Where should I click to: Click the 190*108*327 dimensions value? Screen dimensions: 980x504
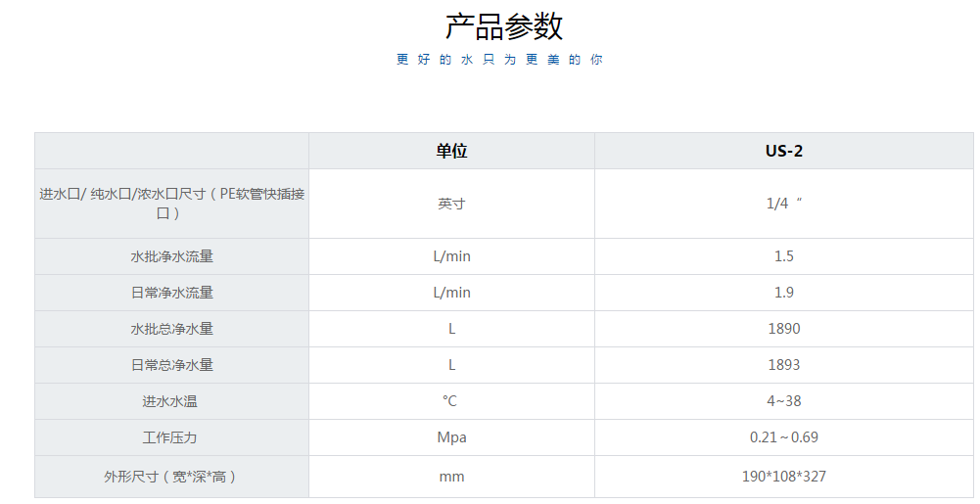[x=783, y=477]
